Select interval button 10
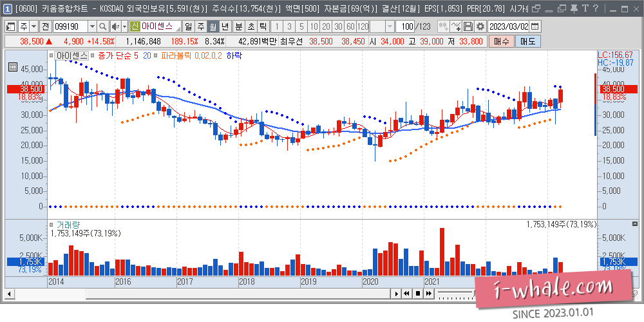This screenshot has width=644, height=322. pyautogui.click(x=314, y=26)
